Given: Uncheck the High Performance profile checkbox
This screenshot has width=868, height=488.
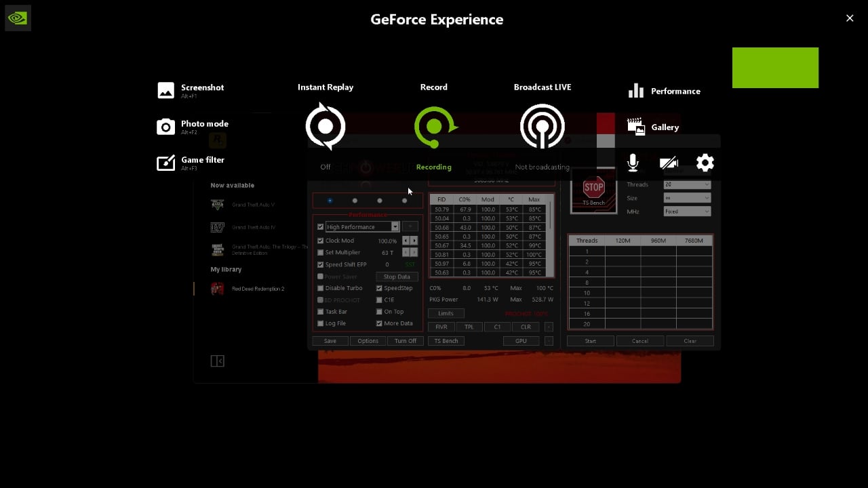Looking at the screenshot, I should pos(321,227).
